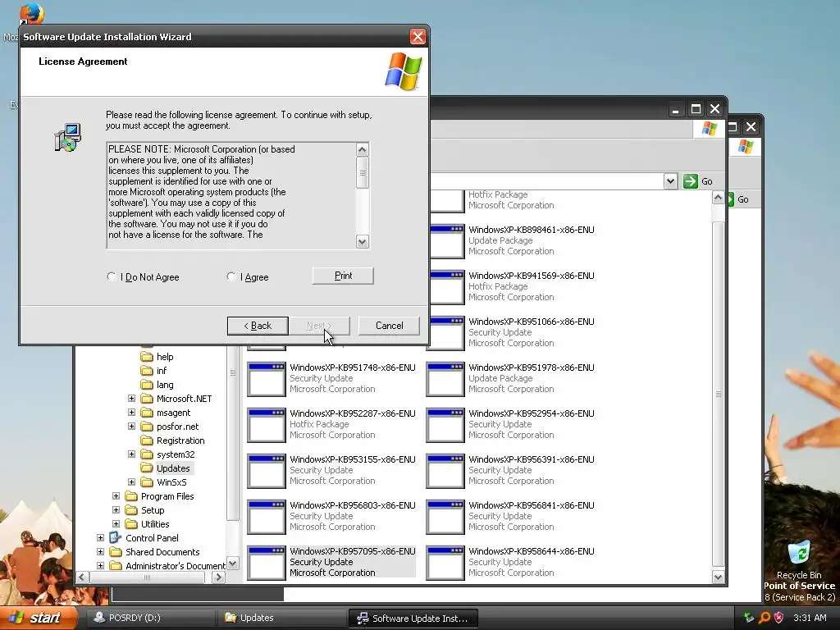
Task: Switch to Updates taskbar button
Action: pyautogui.click(x=281, y=618)
